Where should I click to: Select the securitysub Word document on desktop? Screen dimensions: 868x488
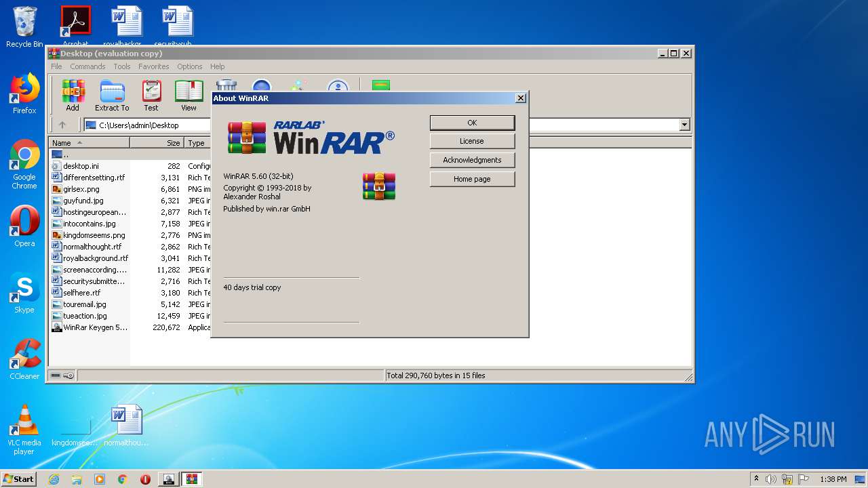[178, 26]
